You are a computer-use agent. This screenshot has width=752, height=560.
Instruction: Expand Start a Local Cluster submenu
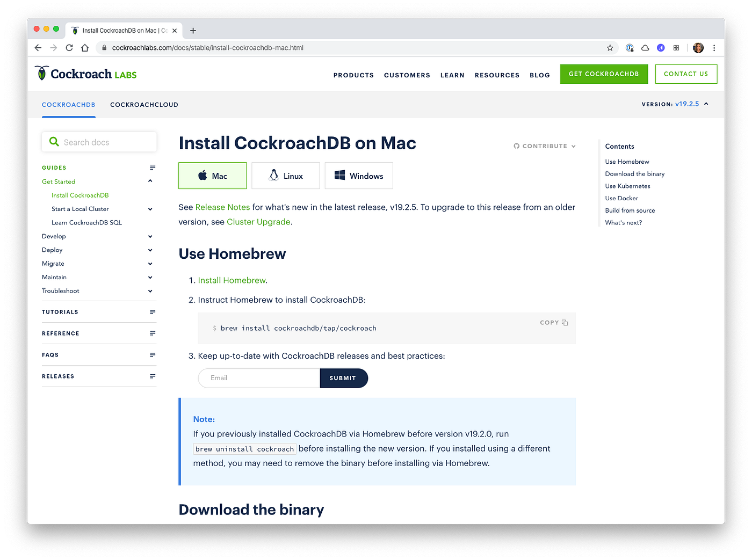[150, 209]
